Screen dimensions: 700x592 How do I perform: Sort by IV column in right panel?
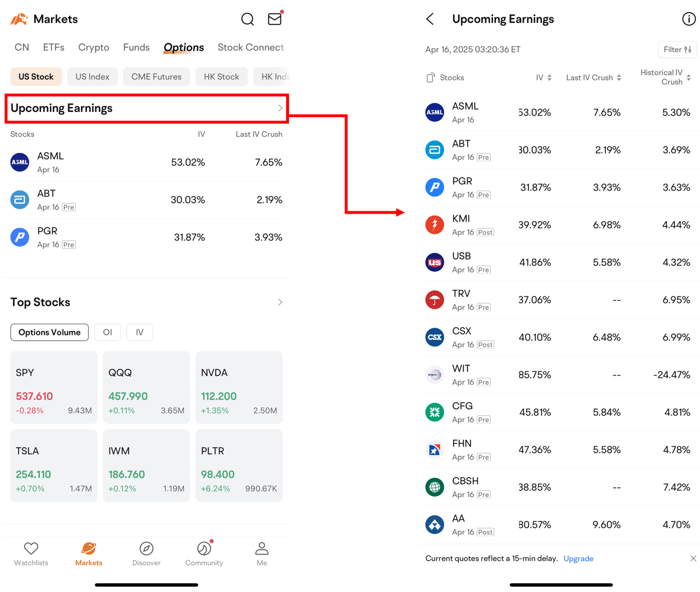[543, 77]
